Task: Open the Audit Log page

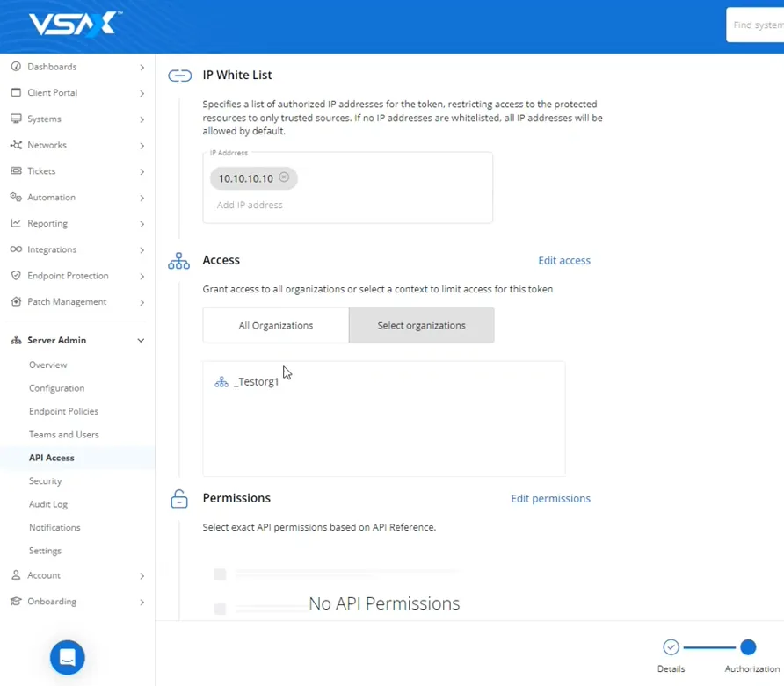Action: pyautogui.click(x=48, y=504)
